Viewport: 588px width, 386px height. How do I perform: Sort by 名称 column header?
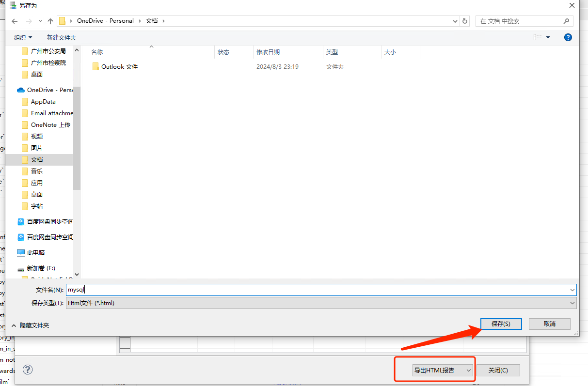(97, 52)
